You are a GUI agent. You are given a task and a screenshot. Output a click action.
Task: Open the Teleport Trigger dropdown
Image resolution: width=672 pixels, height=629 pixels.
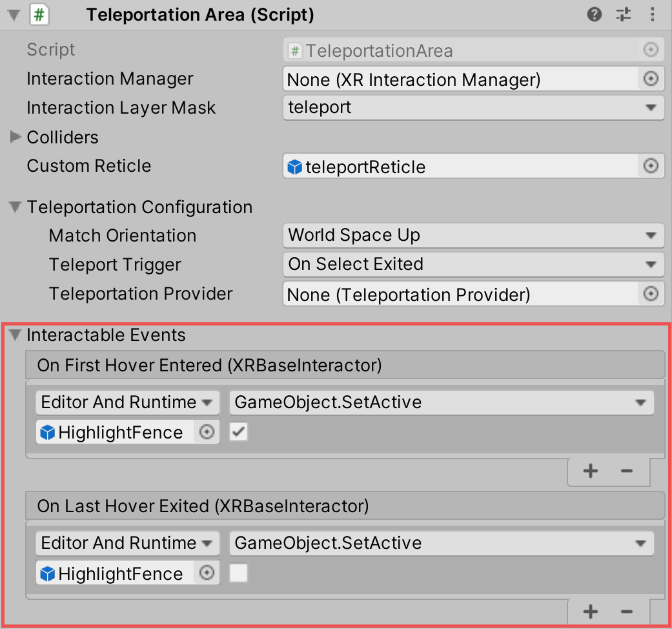[x=474, y=264]
